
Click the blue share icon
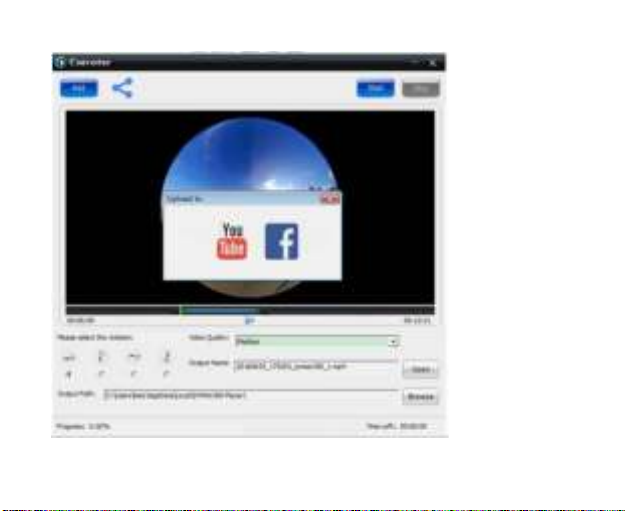(122, 88)
